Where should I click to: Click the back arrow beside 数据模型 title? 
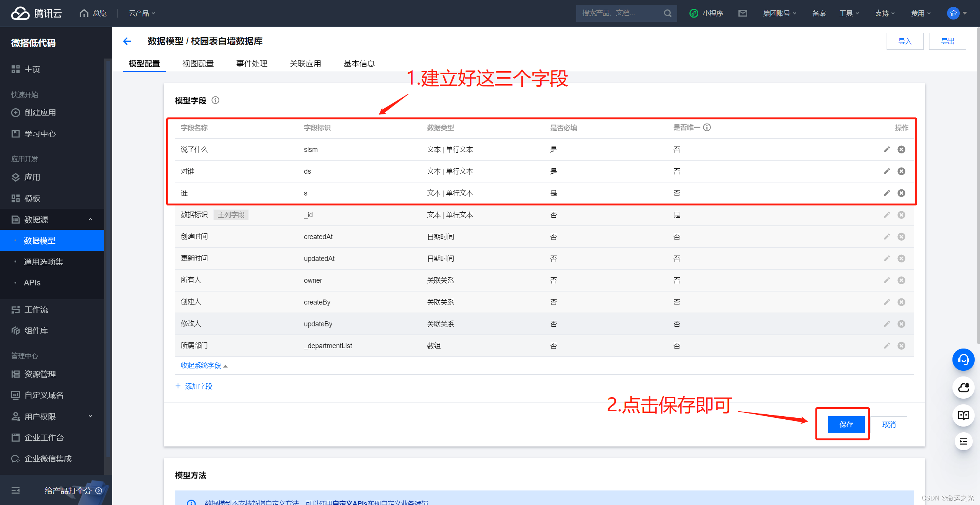127,41
